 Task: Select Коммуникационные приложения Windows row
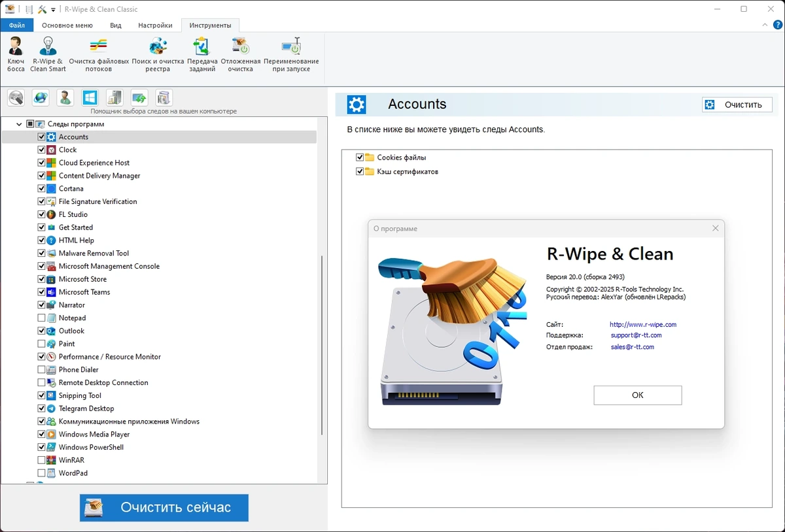[x=129, y=422]
